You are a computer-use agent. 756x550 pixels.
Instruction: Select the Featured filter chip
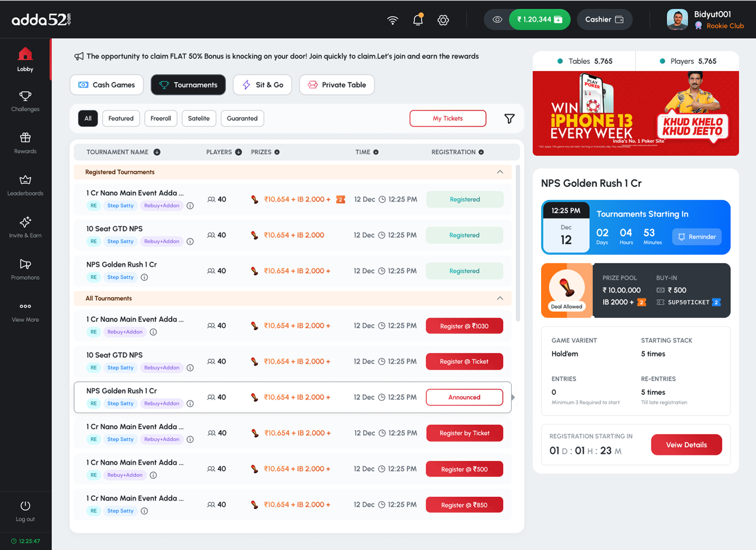(121, 118)
